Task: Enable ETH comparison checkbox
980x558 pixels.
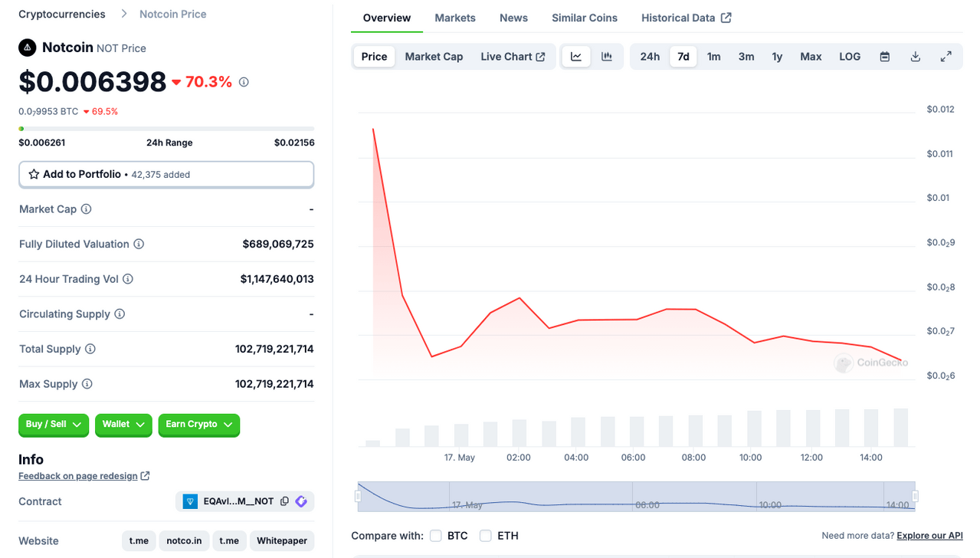Action: point(485,536)
